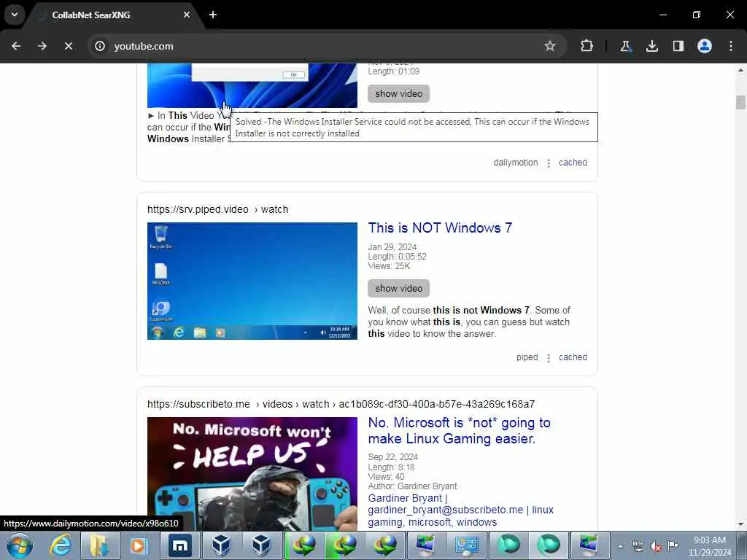
Task: Open the Windows 7 desktop video thumbnail
Action: [x=252, y=281]
